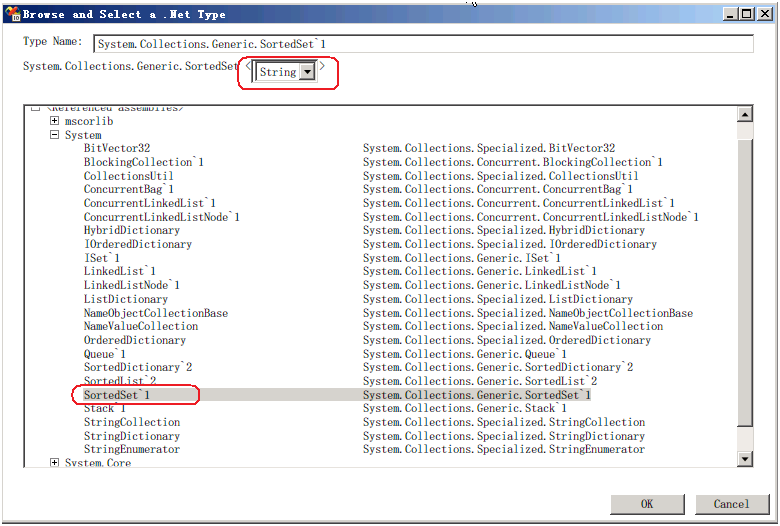This screenshot has width=780, height=526.
Task: Click the scrollbar up arrow
Action: (x=745, y=114)
